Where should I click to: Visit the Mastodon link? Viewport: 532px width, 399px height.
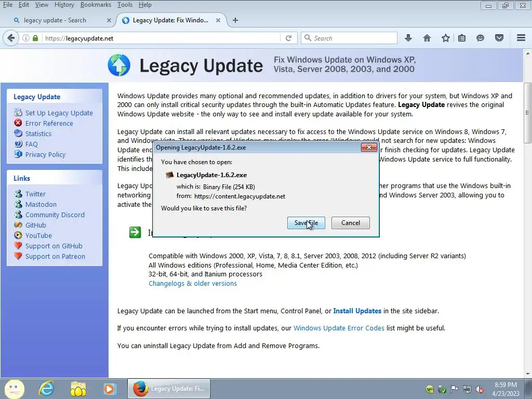tap(41, 204)
